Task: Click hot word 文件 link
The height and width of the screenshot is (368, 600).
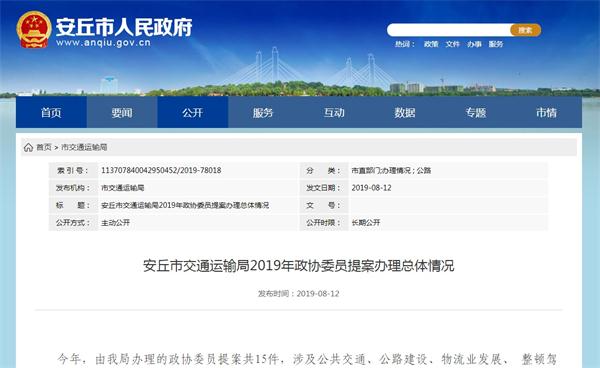Action: (x=452, y=44)
